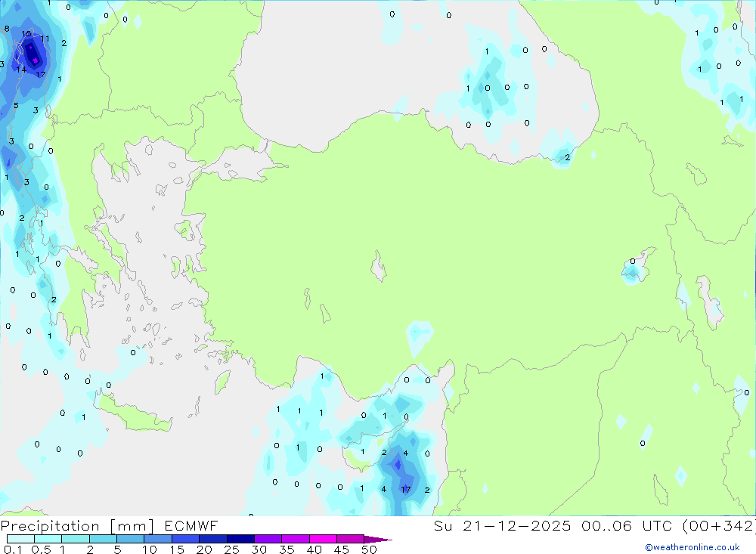
Task: Click the '45' legend scale label
Action: [x=342, y=549]
